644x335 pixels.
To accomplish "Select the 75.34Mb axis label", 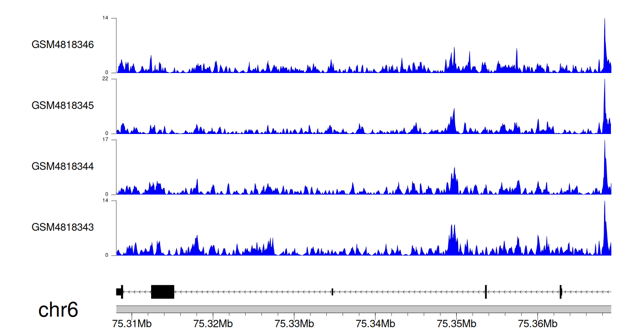I will 376,323.
